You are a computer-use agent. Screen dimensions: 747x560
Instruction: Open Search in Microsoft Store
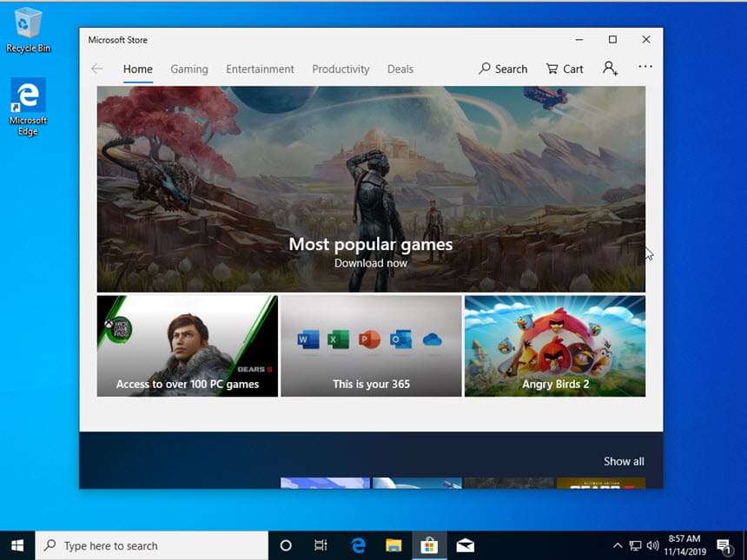point(503,69)
